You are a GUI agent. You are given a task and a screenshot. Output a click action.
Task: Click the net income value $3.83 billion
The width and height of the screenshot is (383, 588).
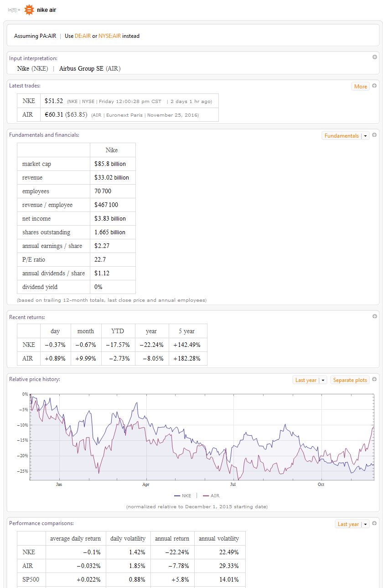(110, 218)
